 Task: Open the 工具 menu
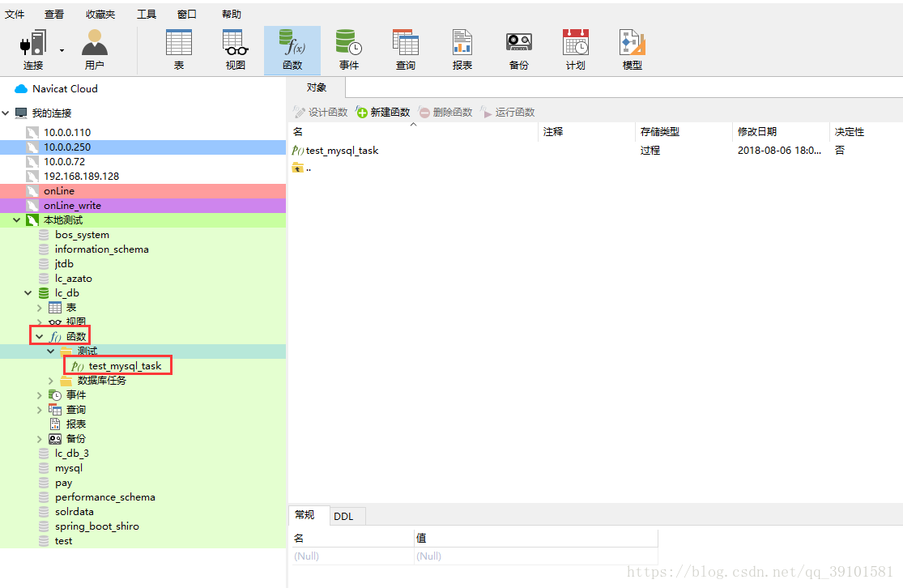(x=147, y=15)
